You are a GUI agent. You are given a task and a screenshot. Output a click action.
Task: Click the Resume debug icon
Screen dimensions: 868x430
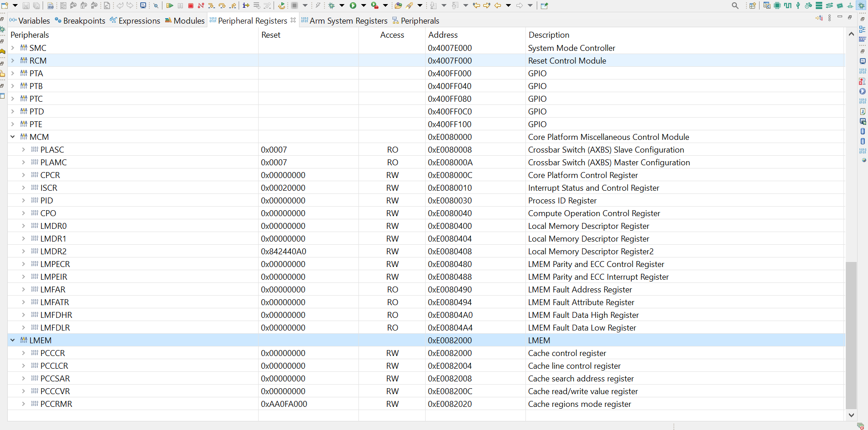click(170, 6)
